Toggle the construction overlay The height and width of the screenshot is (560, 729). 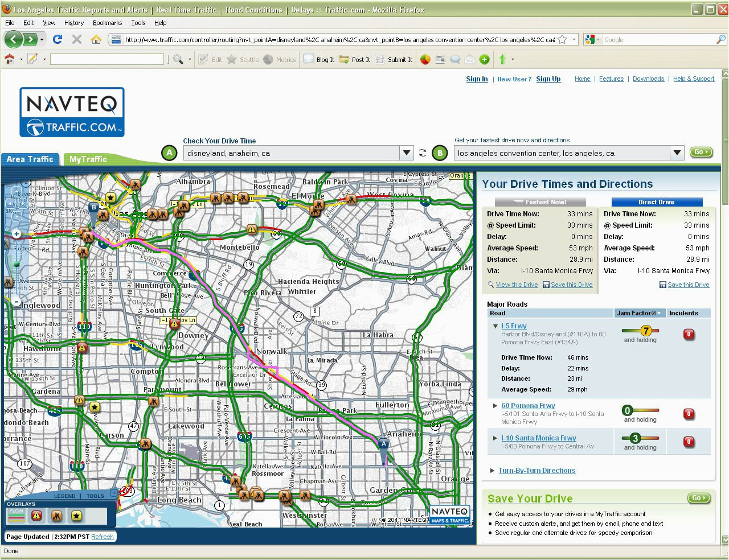click(x=57, y=516)
